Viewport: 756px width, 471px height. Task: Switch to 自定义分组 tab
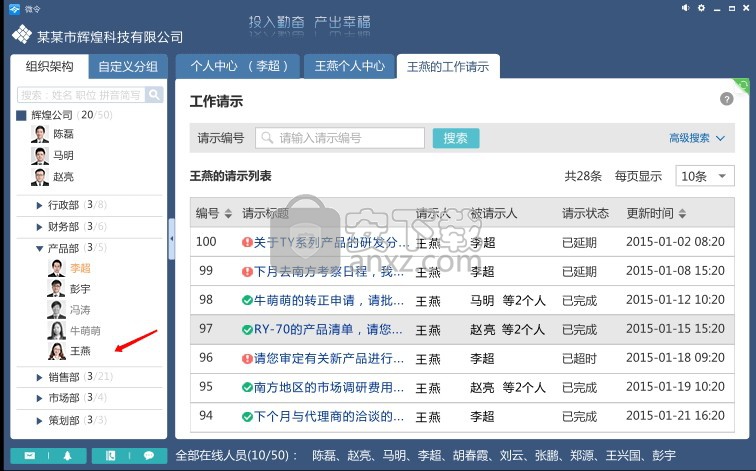[x=128, y=67]
